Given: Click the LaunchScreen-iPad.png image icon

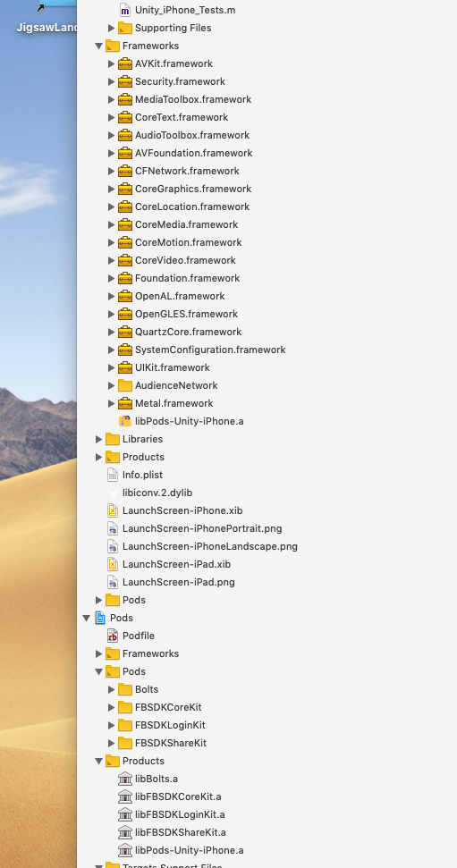Looking at the screenshot, I should [x=113, y=582].
